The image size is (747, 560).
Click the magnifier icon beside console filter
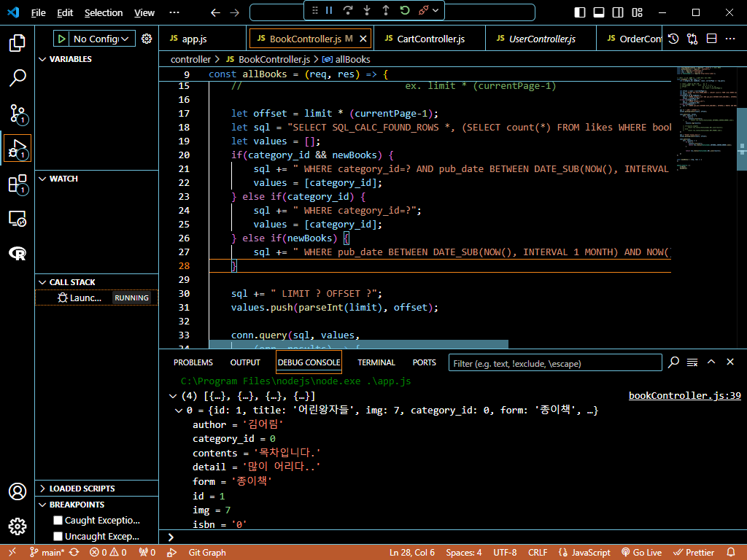point(673,362)
